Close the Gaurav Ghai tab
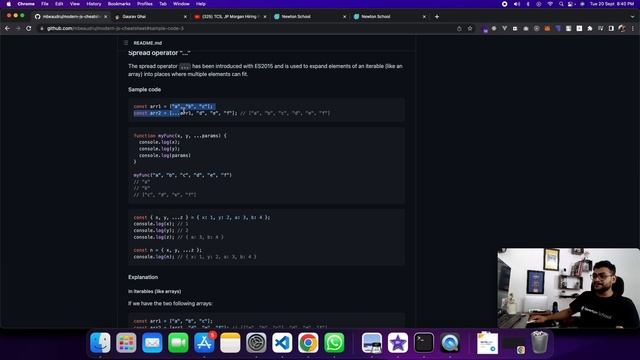The width and height of the screenshot is (640, 360). [x=185, y=17]
